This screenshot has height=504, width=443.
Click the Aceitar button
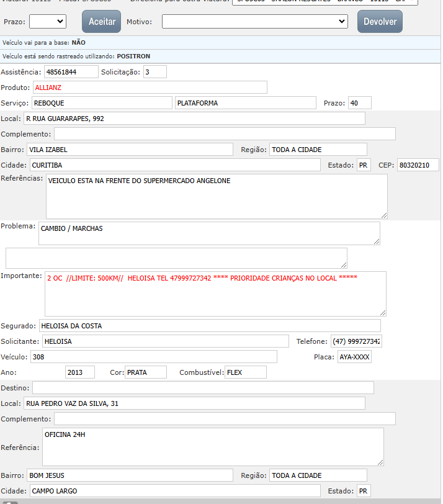click(x=102, y=22)
